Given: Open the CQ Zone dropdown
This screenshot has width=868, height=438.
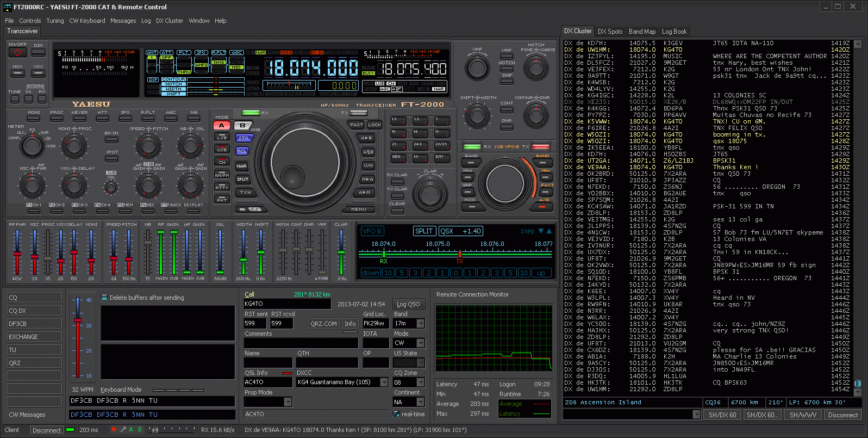Looking at the screenshot, I should point(420,383).
